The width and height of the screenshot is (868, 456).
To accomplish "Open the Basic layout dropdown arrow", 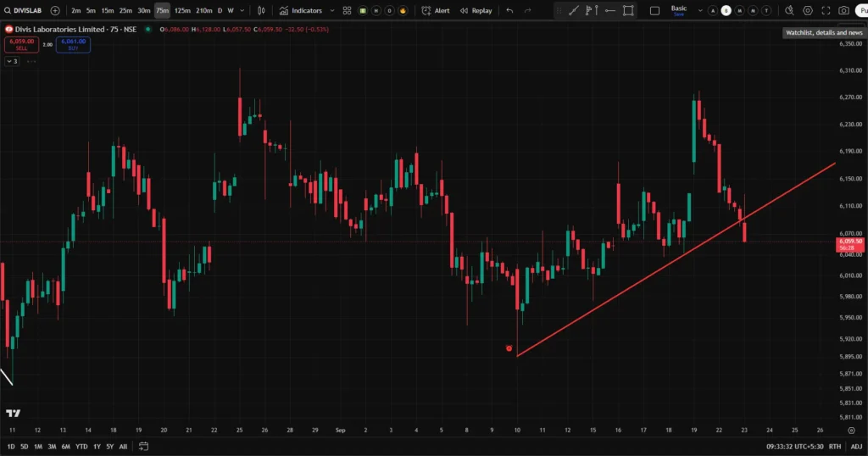I will pyautogui.click(x=699, y=11).
